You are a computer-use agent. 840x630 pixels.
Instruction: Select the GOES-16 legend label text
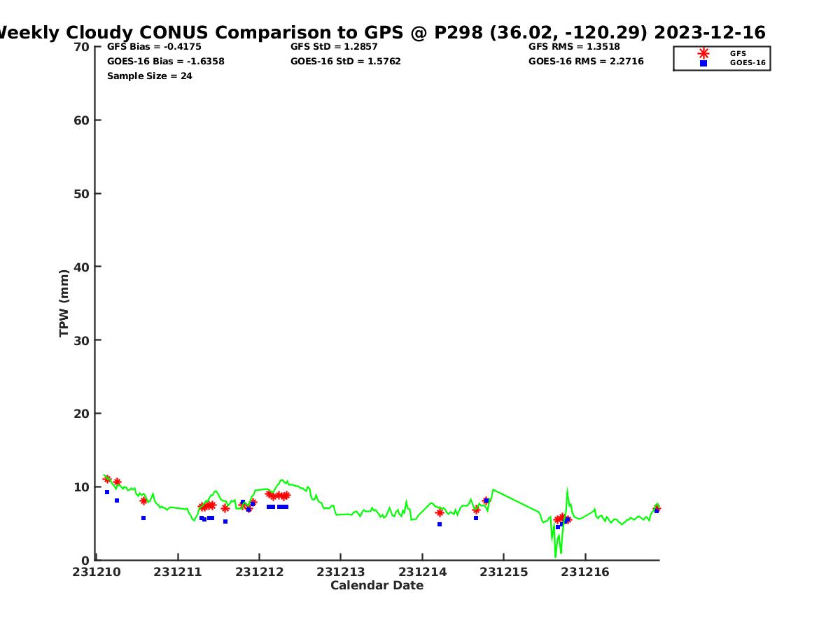748,63
